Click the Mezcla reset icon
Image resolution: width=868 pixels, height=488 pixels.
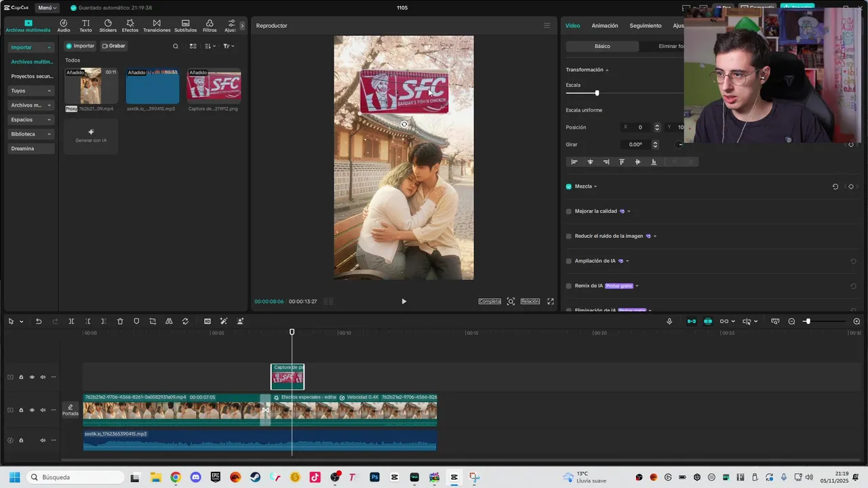point(835,186)
